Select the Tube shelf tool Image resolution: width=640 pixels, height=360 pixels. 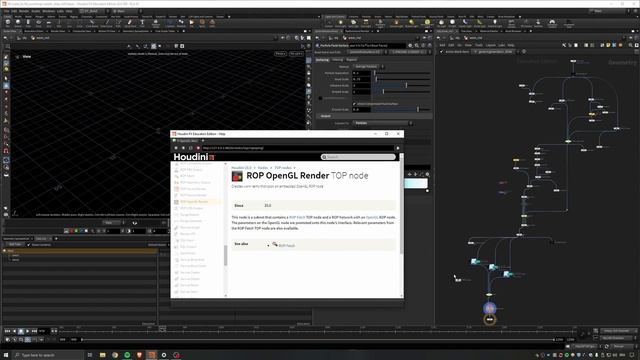[x=28, y=23]
